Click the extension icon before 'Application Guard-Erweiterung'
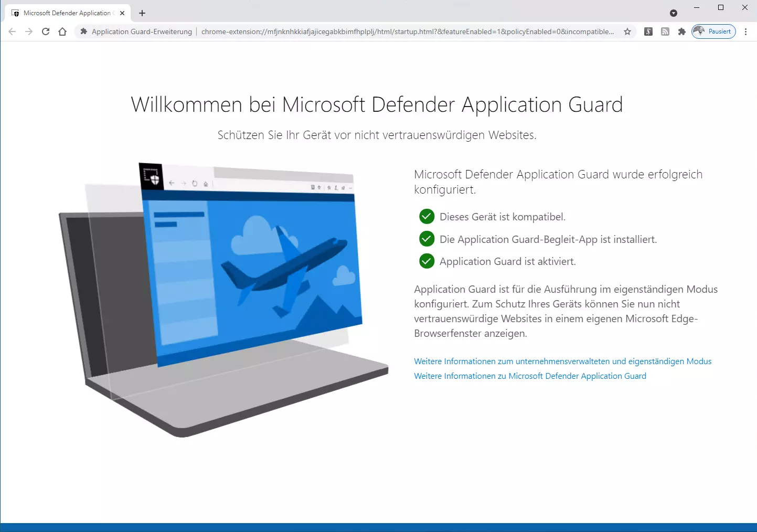Image resolution: width=757 pixels, height=532 pixels. [83, 31]
